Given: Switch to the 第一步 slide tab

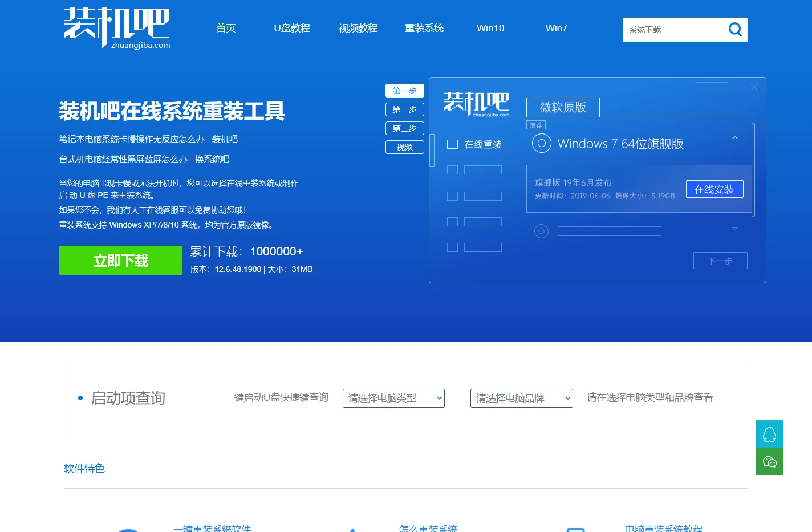Looking at the screenshot, I should pos(405,91).
